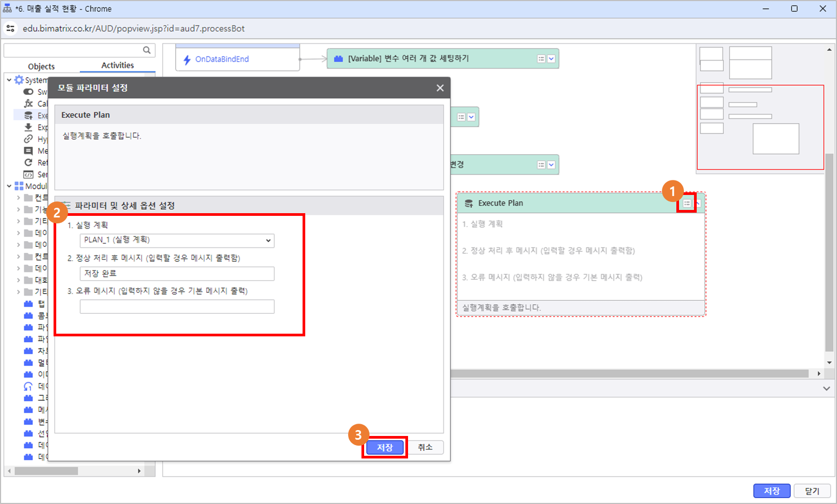Click the Execute Plan node title text
Image resolution: width=837 pixels, height=504 pixels.
point(501,203)
